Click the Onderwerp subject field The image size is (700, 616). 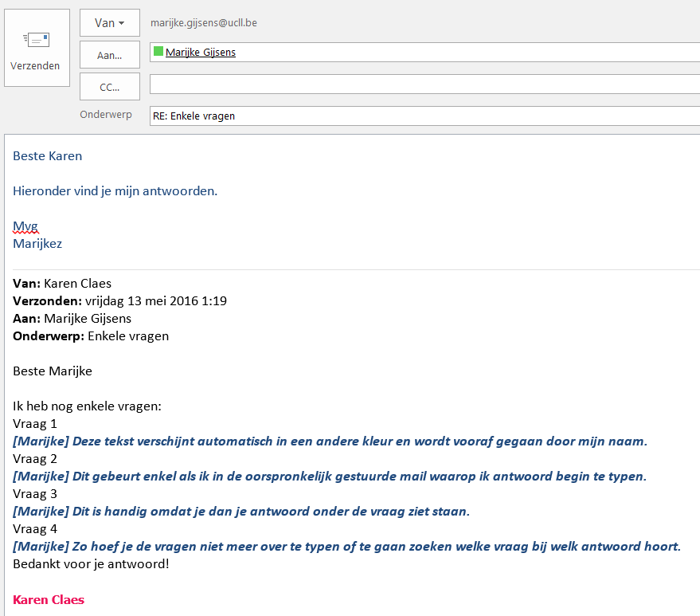tap(422, 116)
